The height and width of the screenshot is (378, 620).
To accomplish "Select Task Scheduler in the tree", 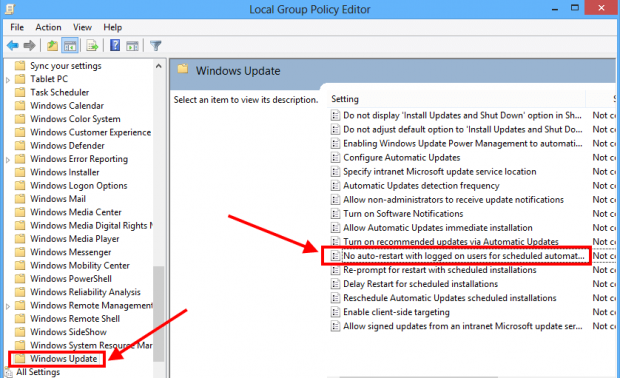I will pos(60,93).
